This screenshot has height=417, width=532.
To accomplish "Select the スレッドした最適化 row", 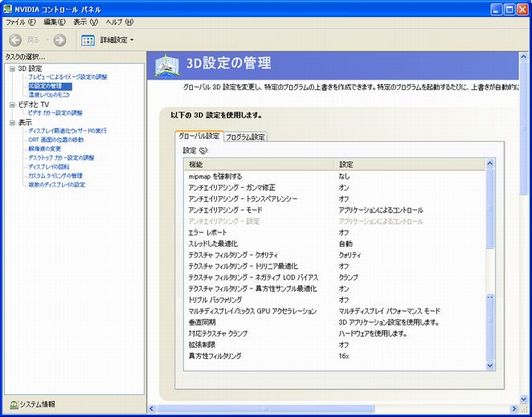I will coord(335,244).
